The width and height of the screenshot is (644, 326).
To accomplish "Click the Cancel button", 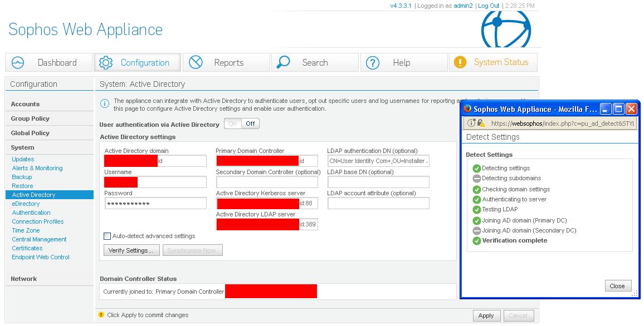I will point(518,315).
